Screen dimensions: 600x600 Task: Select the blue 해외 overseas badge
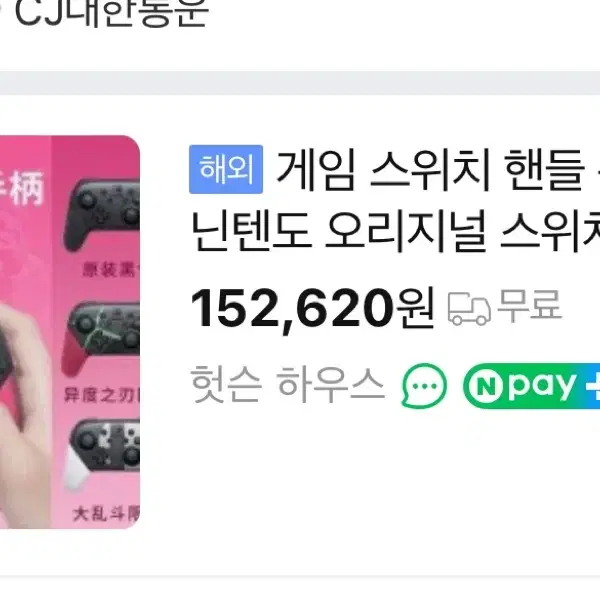(x=226, y=169)
